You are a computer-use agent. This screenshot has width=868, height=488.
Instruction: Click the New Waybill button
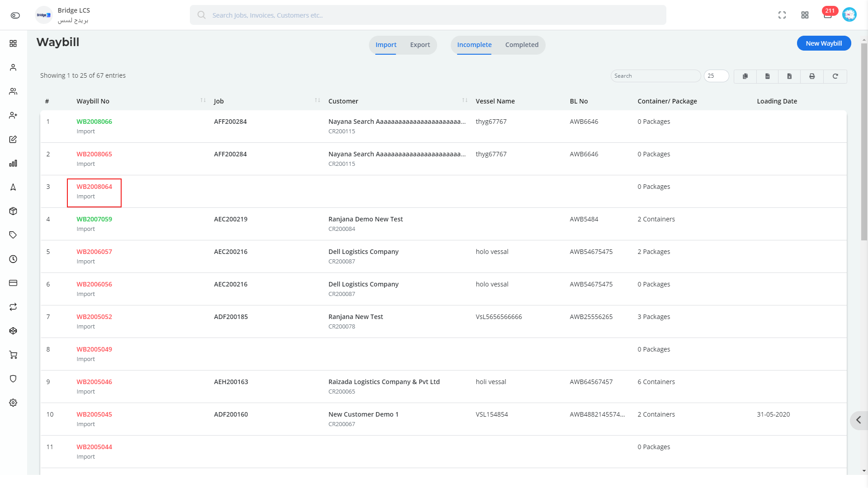(824, 43)
